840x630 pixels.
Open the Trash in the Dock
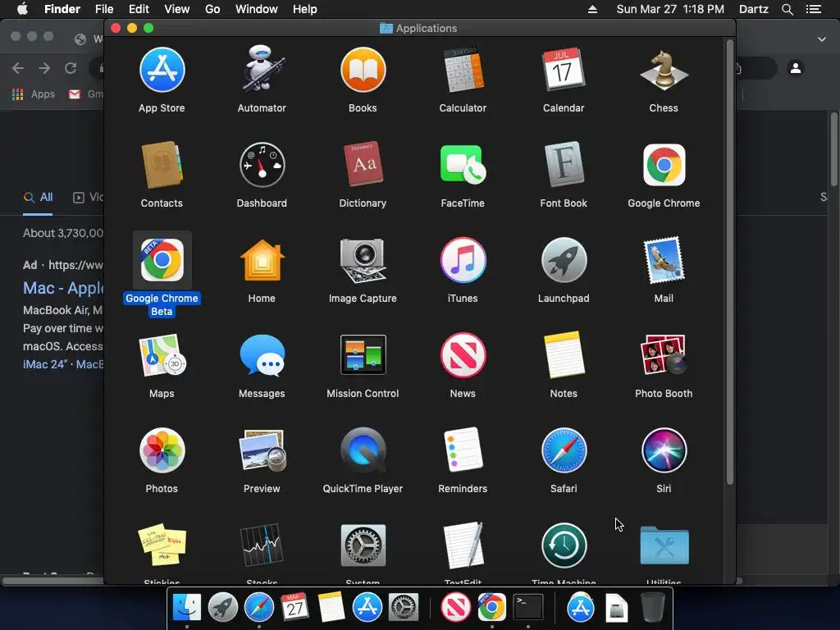click(x=652, y=607)
